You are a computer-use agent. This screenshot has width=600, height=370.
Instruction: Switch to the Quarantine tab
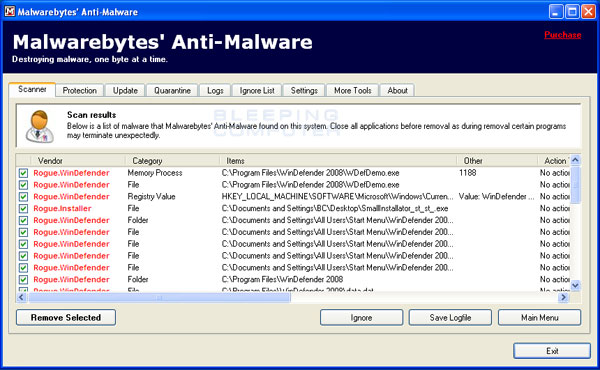pos(172,91)
